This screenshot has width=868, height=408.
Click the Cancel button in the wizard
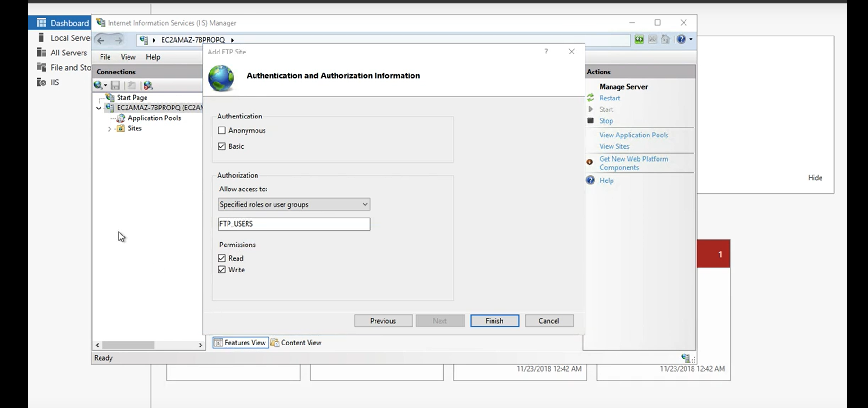tap(549, 321)
